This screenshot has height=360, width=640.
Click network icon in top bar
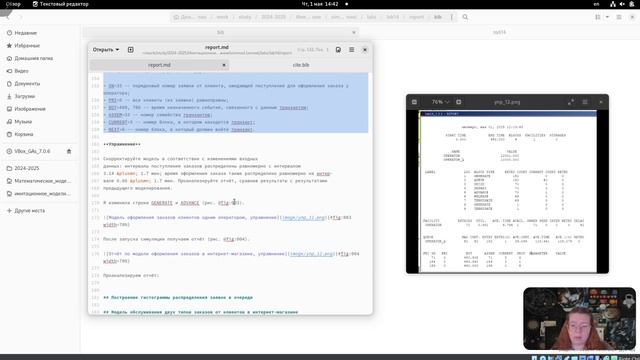tap(613, 4)
